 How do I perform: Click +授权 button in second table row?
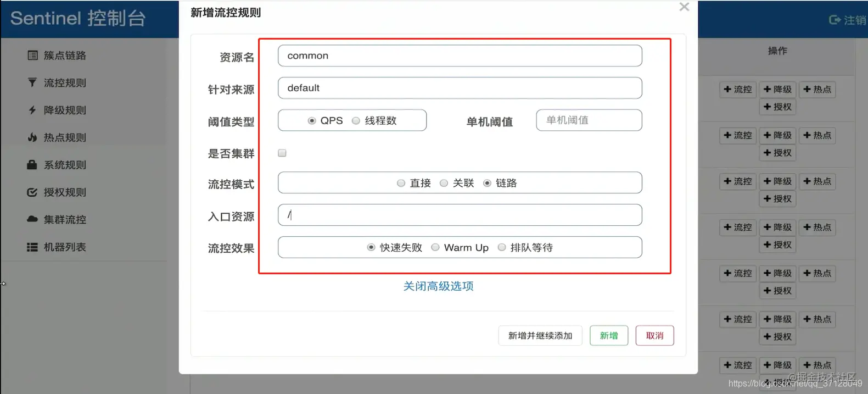(777, 153)
